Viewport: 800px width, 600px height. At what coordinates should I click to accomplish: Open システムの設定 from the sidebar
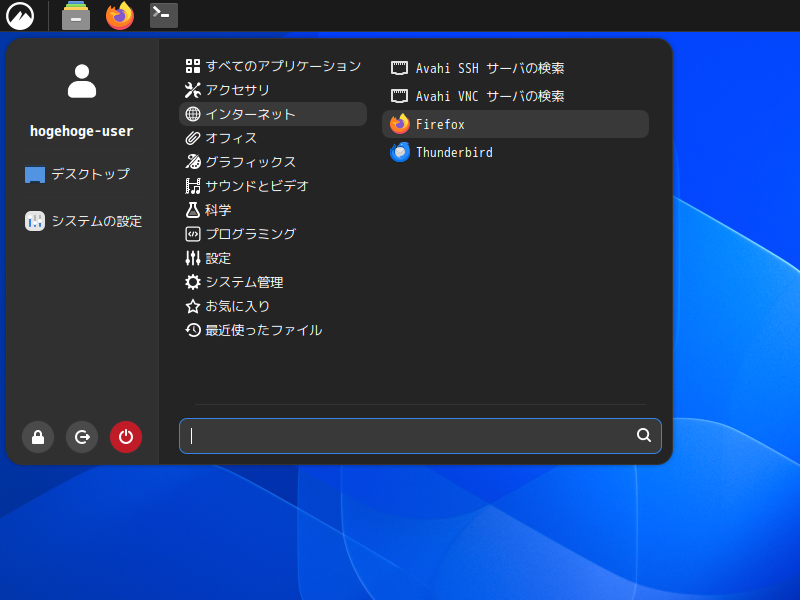pyautogui.click(x=84, y=221)
